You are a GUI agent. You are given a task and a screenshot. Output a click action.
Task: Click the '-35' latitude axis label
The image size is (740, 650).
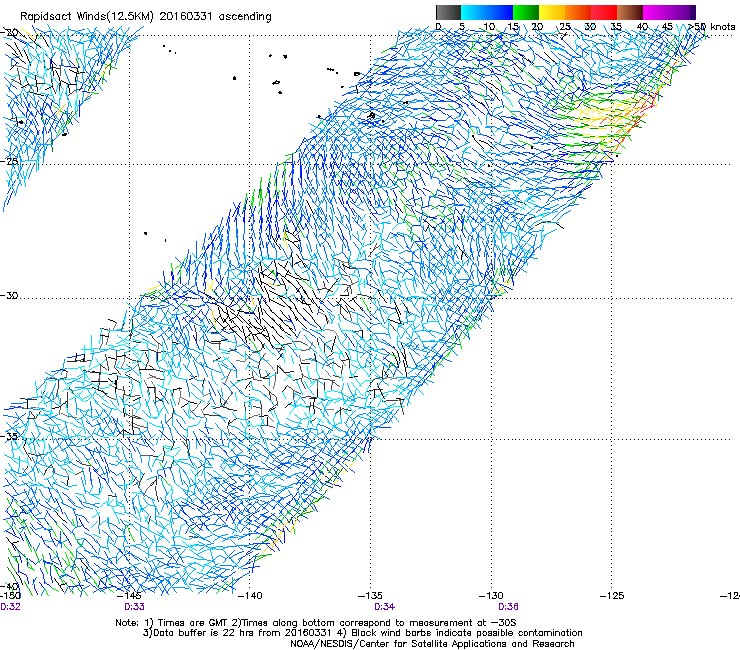[9, 436]
